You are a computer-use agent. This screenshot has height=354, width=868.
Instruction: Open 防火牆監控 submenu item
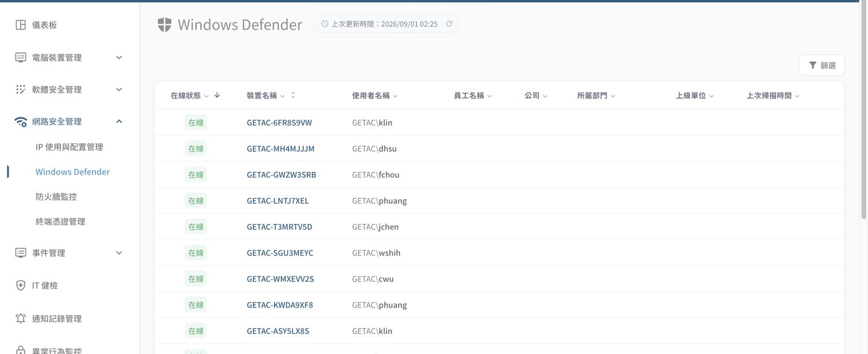coord(56,197)
